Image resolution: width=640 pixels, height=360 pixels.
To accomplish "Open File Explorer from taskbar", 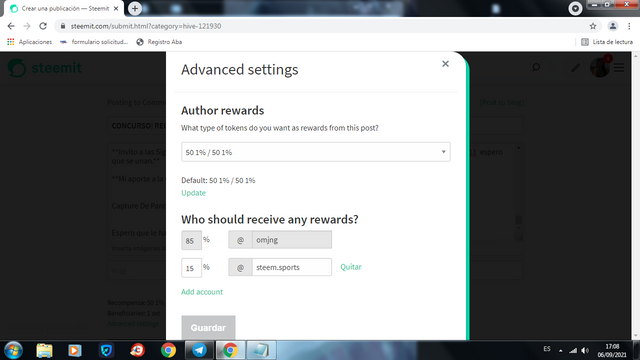I will pyautogui.click(x=44, y=350).
